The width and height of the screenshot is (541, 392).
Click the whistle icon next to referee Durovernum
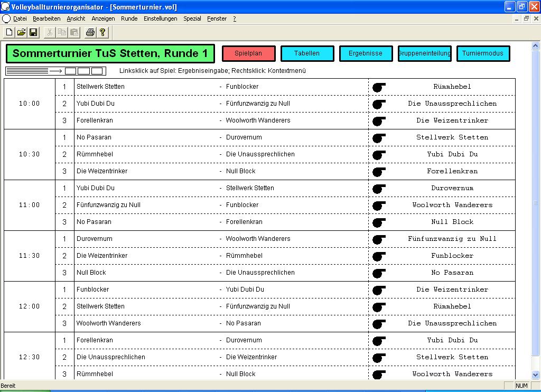tap(379, 189)
